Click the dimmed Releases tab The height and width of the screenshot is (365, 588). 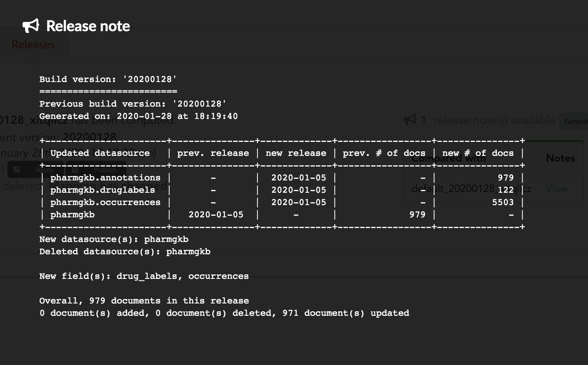33,44
